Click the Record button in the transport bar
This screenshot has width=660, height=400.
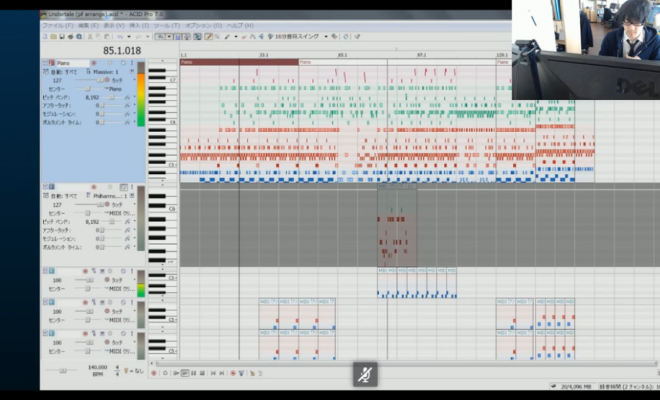152,373
